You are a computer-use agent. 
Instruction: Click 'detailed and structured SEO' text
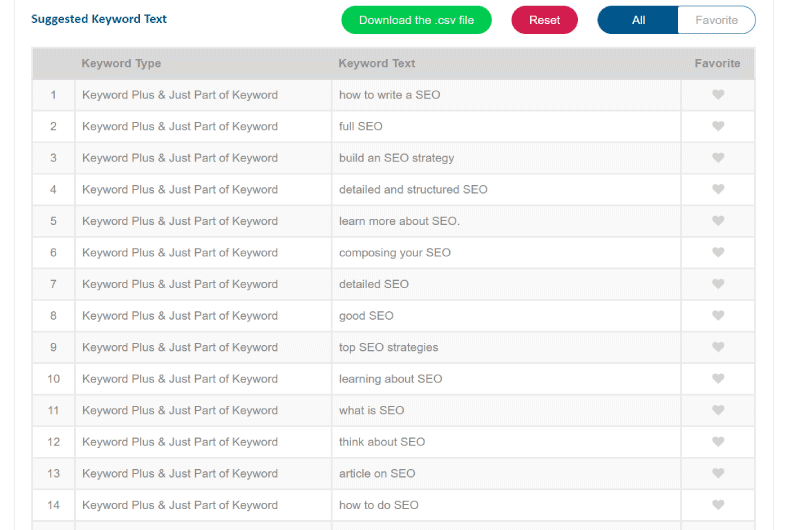(x=413, y=190)
